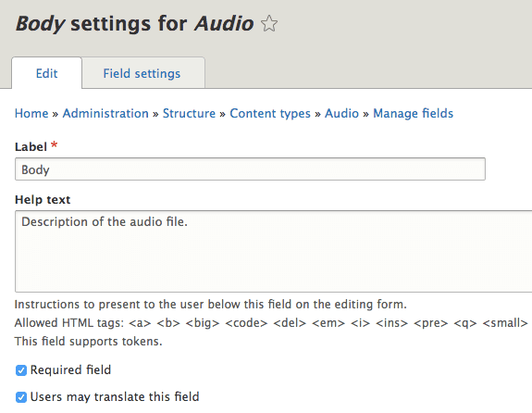Uncheck the Required field checkbox
This screenshot has width=532, height=413.
coord(21,370)
